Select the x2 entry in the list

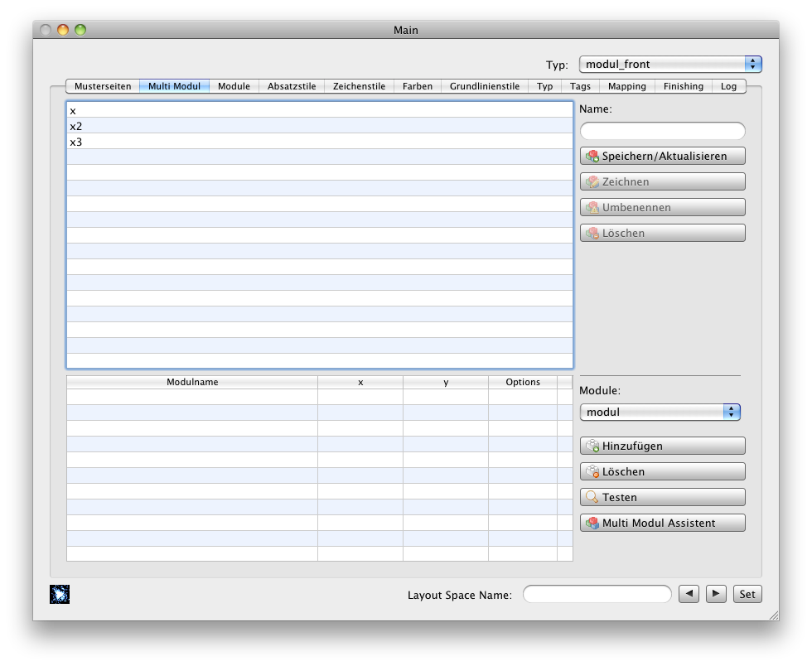pos(76,126)
